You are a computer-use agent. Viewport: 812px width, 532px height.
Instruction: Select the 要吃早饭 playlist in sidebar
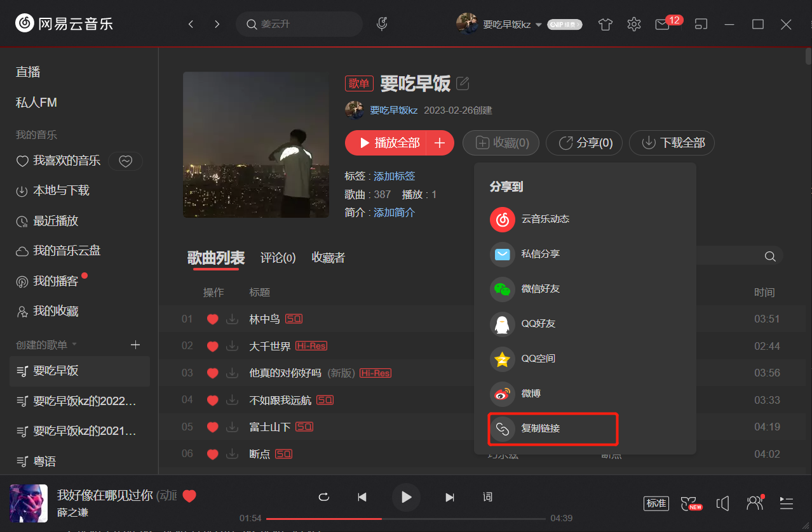(x=79, y=371)
